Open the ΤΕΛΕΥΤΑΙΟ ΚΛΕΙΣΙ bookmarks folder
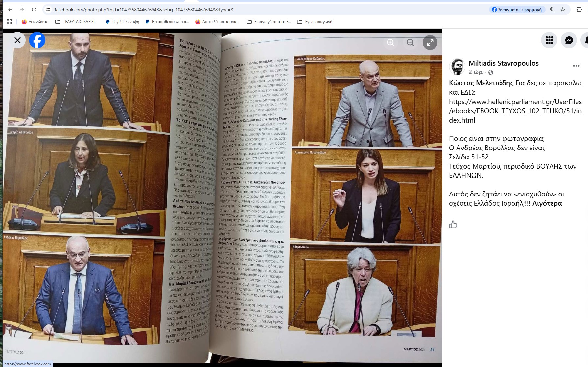The image size is (588, 367). 76,22
